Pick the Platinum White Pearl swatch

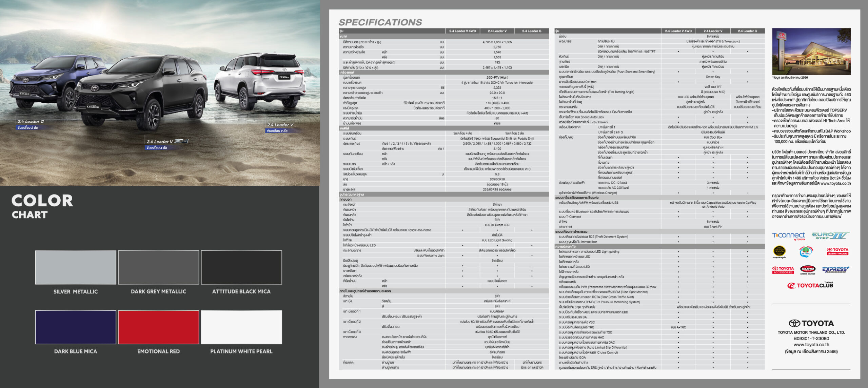[x=241, y=327]
